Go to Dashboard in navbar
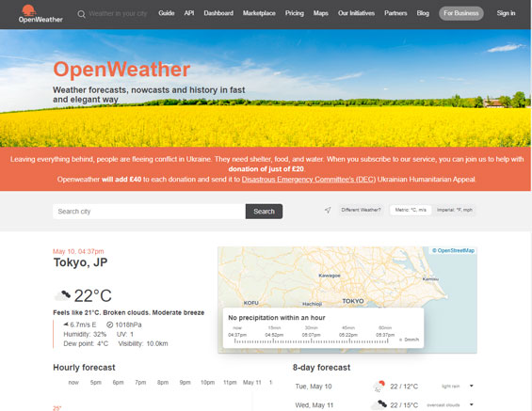Viewport: 532px width, 411px height. [x=218, y=13]
